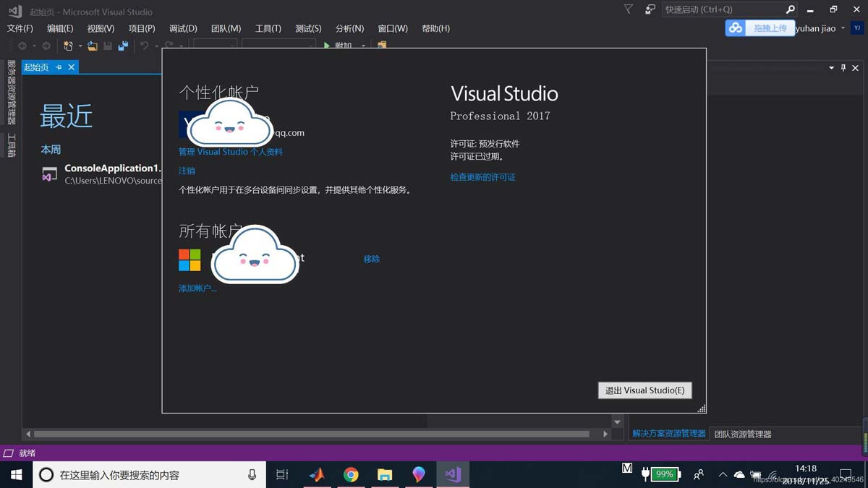Open the 工具(T) menu
868x488 pixels.
268,28
